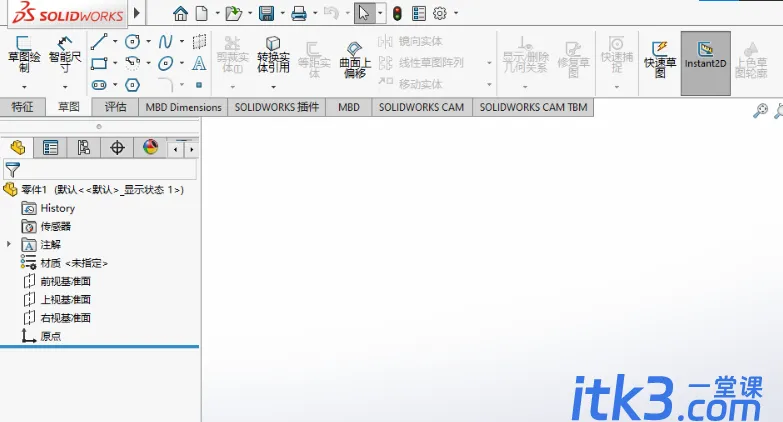Select the Polygon sketch tool

tap(132, 85)
